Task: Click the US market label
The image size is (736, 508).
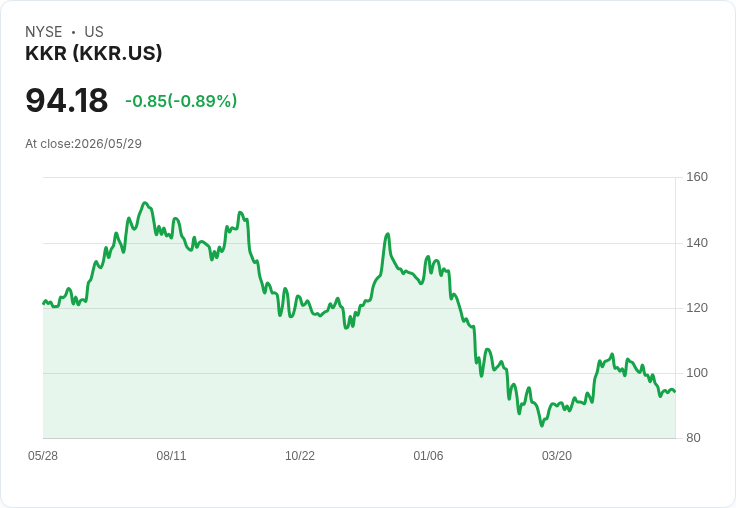Action: click(94, 32)
